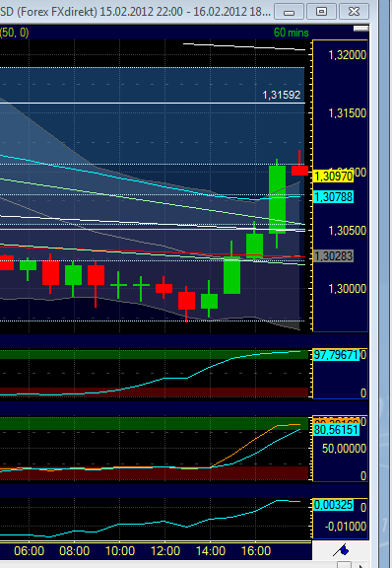Click the '1,31500' price axis label

click(x=347, y=113)
